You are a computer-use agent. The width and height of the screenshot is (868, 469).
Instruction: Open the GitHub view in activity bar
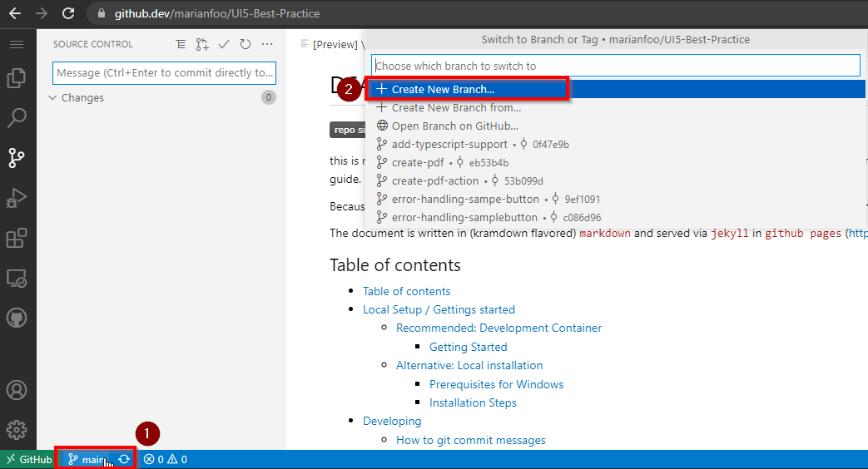tap(17, 318)
